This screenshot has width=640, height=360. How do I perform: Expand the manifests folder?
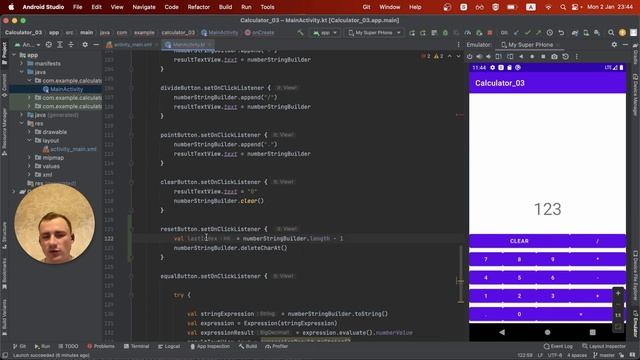point(22,63)
